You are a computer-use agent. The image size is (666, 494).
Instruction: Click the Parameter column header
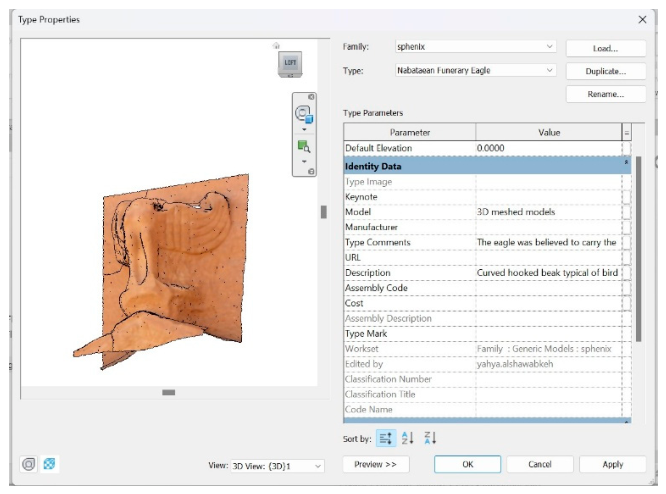tap(410, 133)
